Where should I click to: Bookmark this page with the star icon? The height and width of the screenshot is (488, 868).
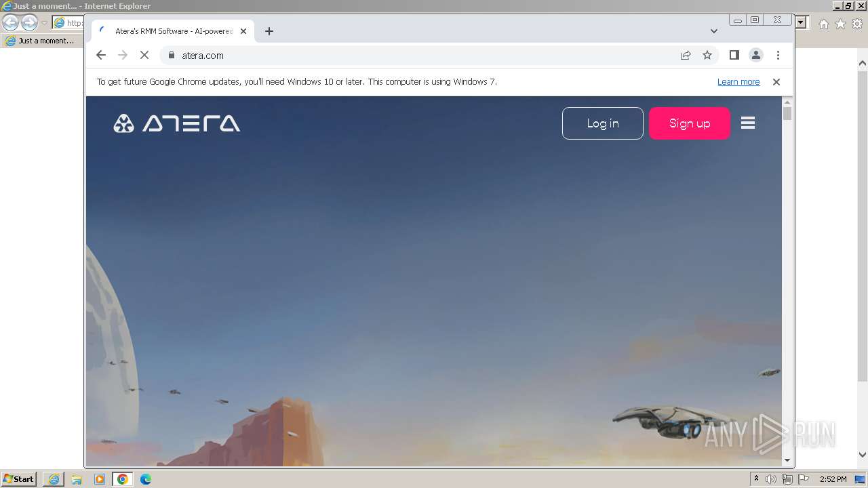pyautogui.click(x=707, y=56)
